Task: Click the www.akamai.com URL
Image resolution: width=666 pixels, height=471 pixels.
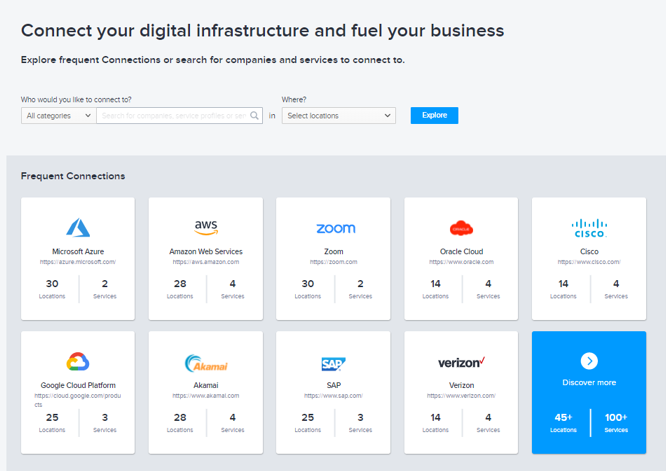Action: 206,396
